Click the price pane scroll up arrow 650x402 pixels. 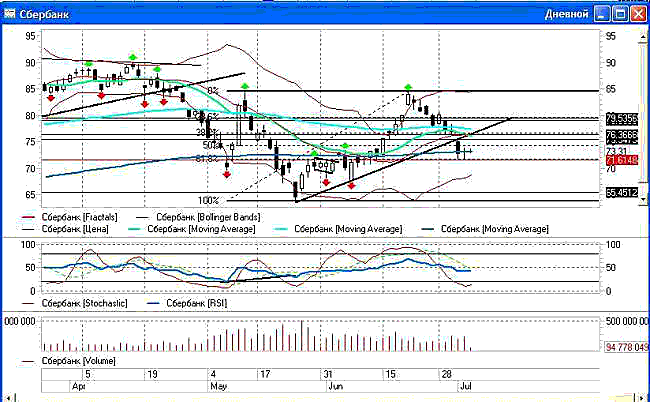[x=644, y=38]
